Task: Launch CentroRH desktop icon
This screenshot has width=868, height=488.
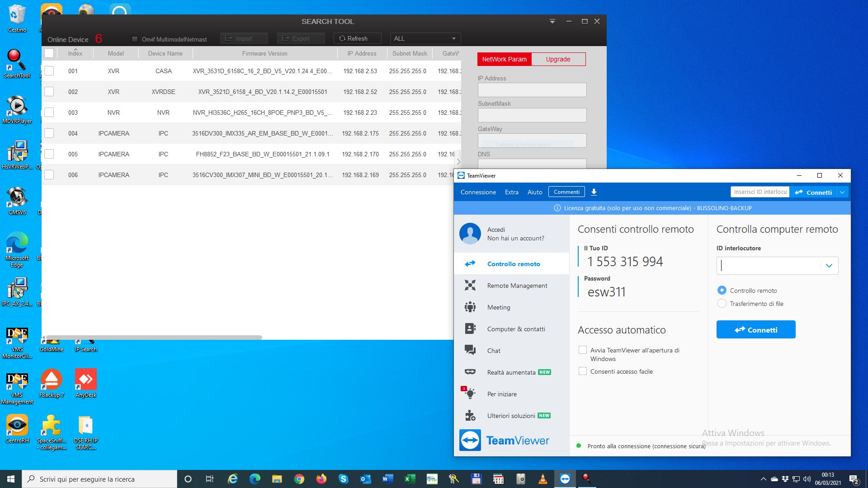Action: point(17,429)
